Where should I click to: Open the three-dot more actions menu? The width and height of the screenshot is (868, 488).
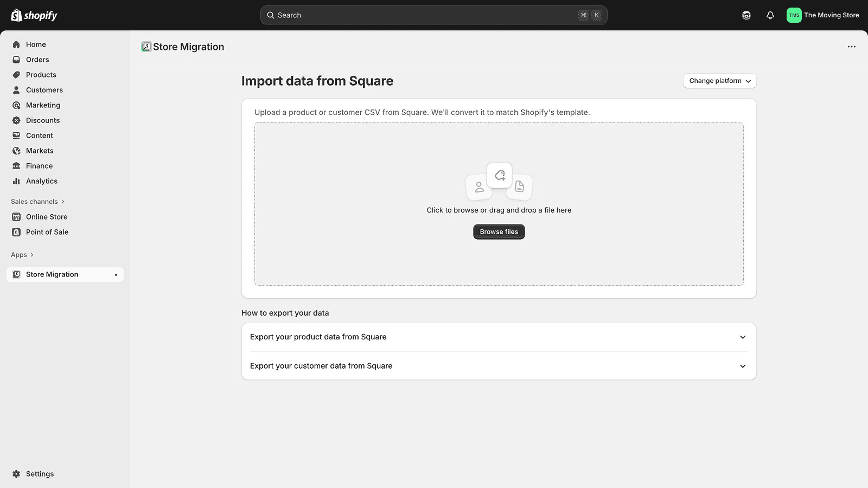pos(852,47)
